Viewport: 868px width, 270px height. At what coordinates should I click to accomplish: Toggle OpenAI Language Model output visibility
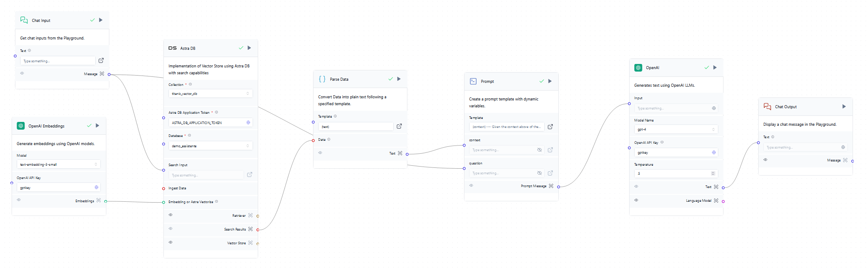[636, 200]
